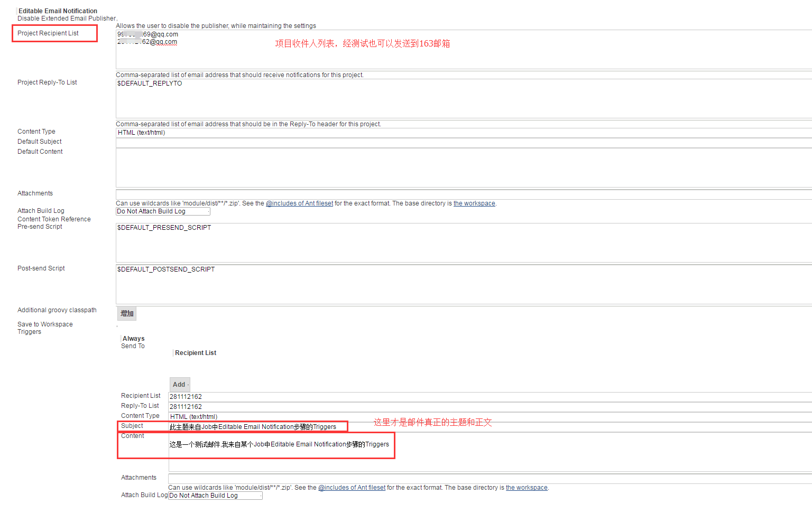Open the lower 'the workspace' link
Viewport: 812px width, 513px height.
click(527, 488)
